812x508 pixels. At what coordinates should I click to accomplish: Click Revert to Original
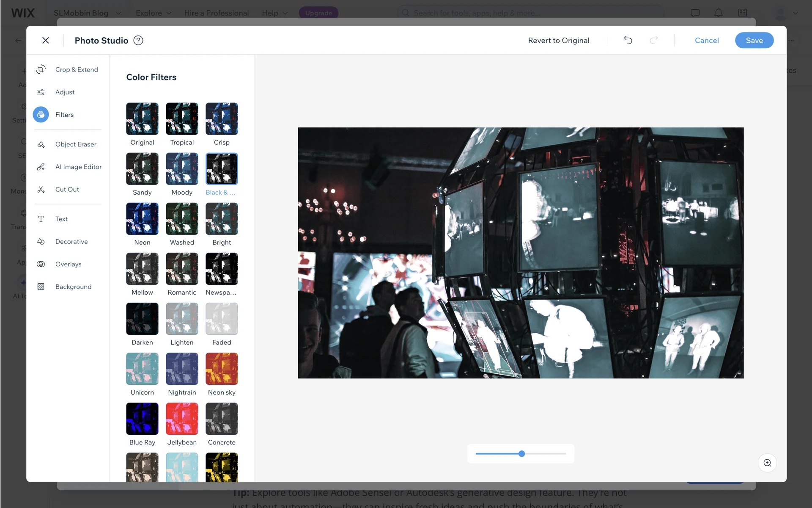(x=558, y=40)
